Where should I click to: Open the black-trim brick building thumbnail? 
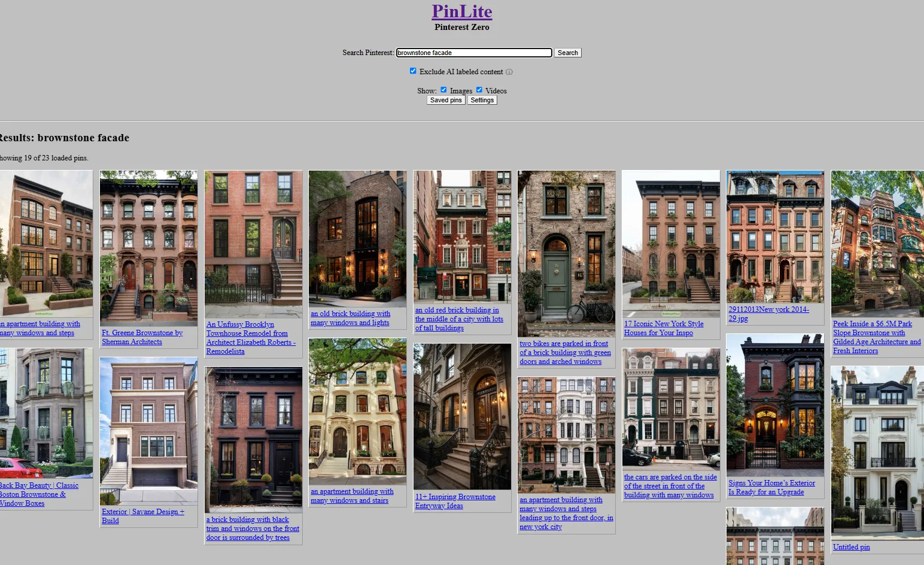coord(253,440)
